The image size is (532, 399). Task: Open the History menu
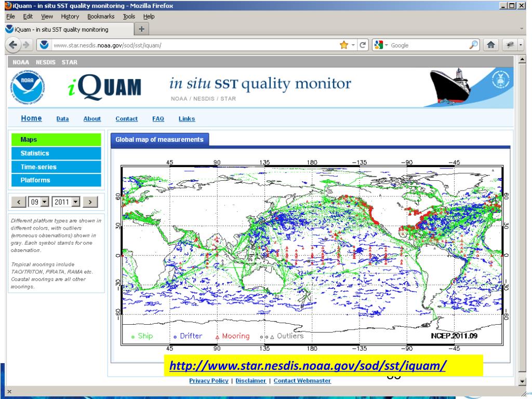click(70, 16)
